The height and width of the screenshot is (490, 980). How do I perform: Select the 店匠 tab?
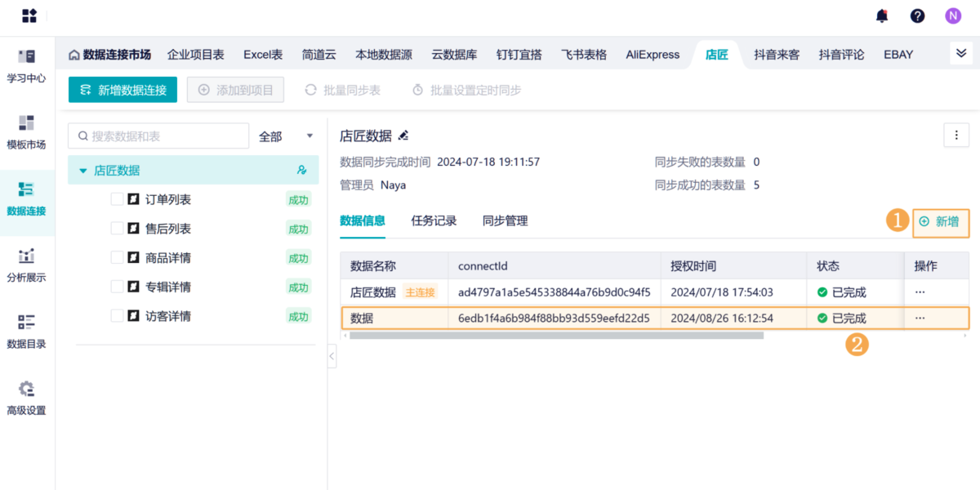pyautogui.click(x=717, y=55)
